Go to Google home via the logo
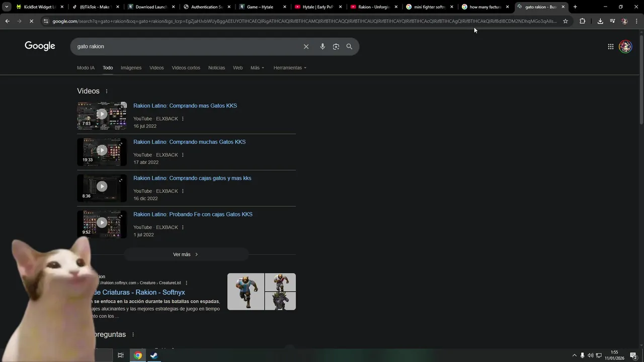 [40, 46]
